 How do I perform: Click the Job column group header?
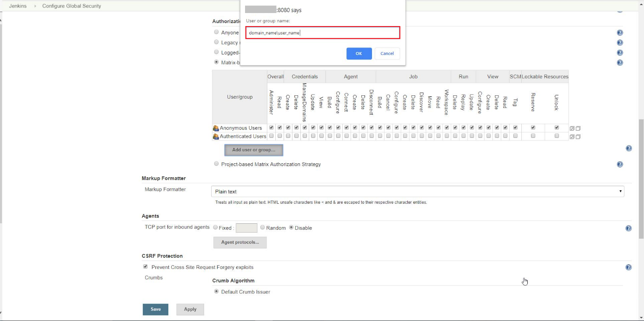pos(413,77)
